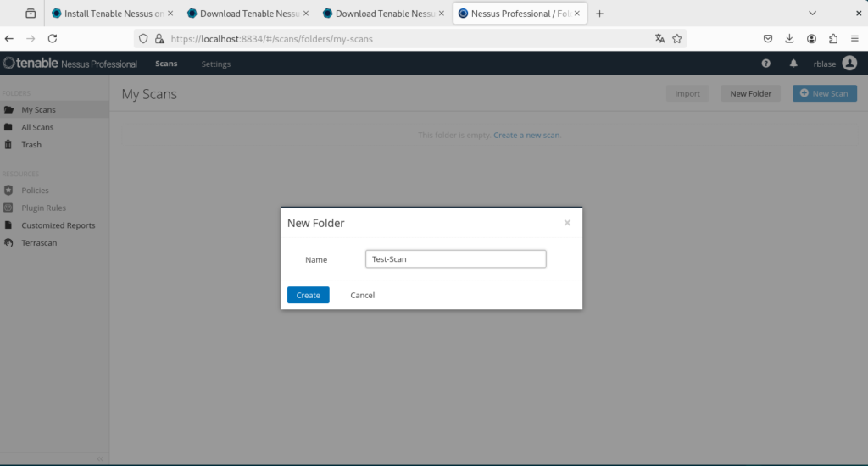This screenshot has height=466, width=868.
Task: Expand the list all tabs dropdown arrow
Action: point(812,14)
